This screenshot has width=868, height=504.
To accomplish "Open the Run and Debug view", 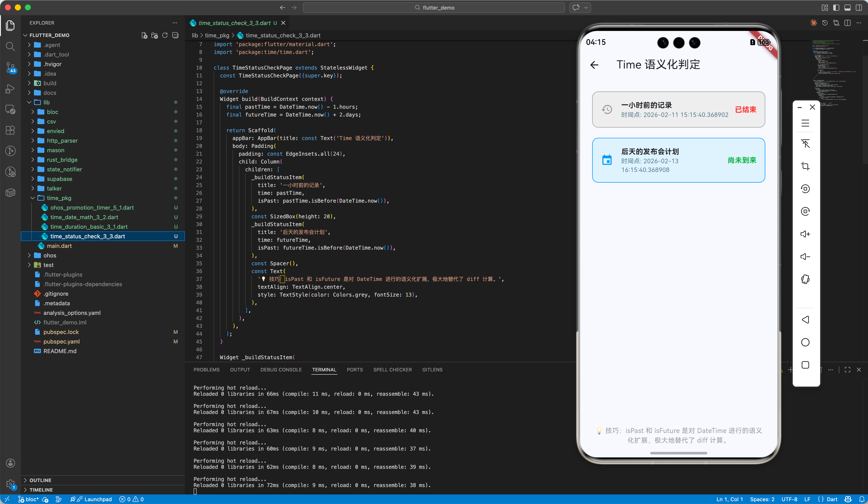I will tap(10, 88).
